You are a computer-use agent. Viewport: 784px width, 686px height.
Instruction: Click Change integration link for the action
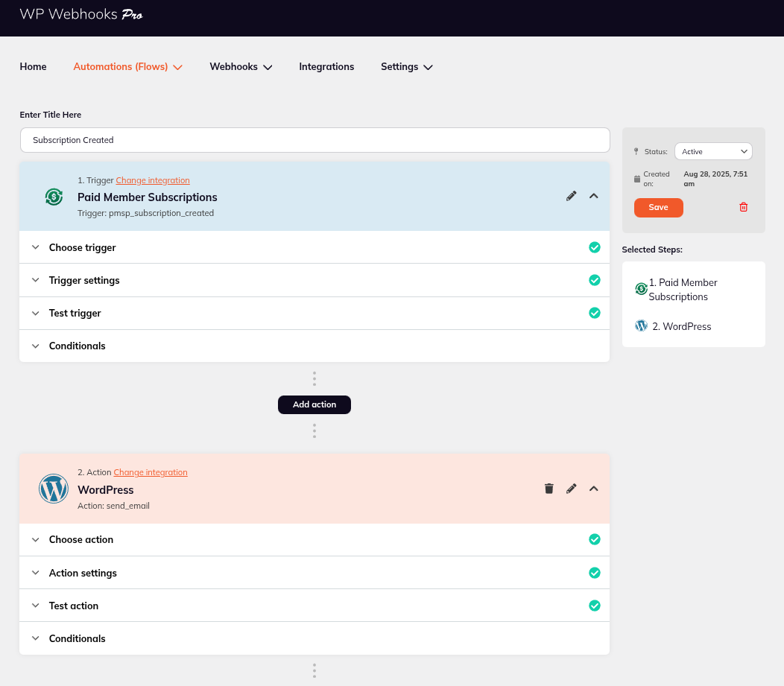click(x=151, y=472)
